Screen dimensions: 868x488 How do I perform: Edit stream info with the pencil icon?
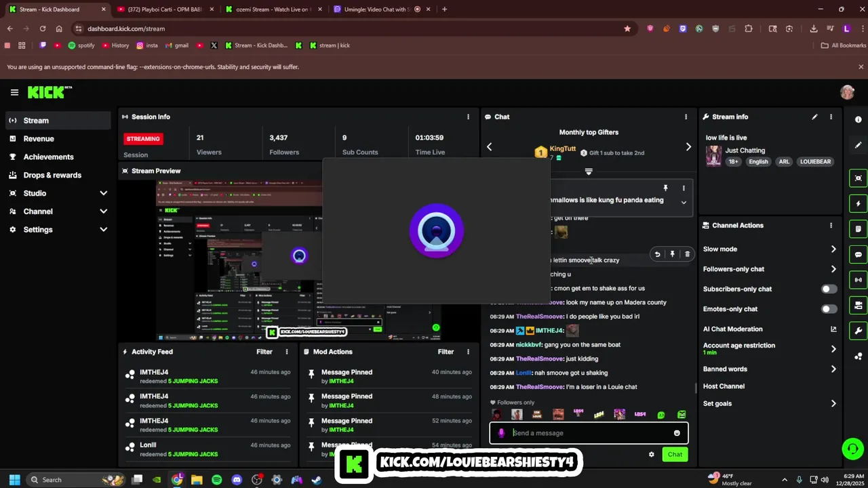(814, 117)
